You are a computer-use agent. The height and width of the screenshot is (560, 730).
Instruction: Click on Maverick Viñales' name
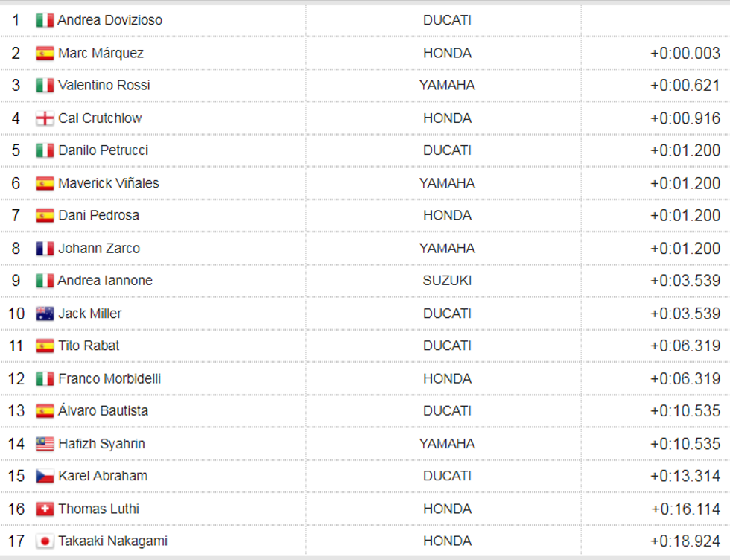(108, 183)
